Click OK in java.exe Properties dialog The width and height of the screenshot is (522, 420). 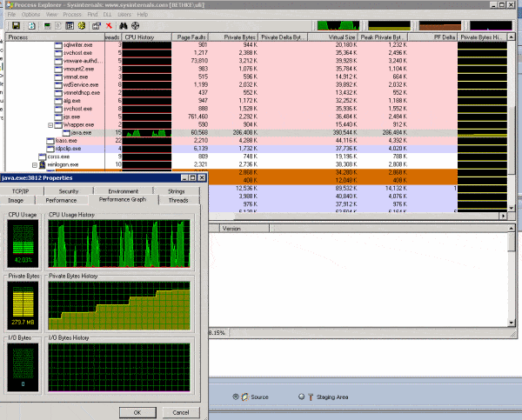[137, 412]
